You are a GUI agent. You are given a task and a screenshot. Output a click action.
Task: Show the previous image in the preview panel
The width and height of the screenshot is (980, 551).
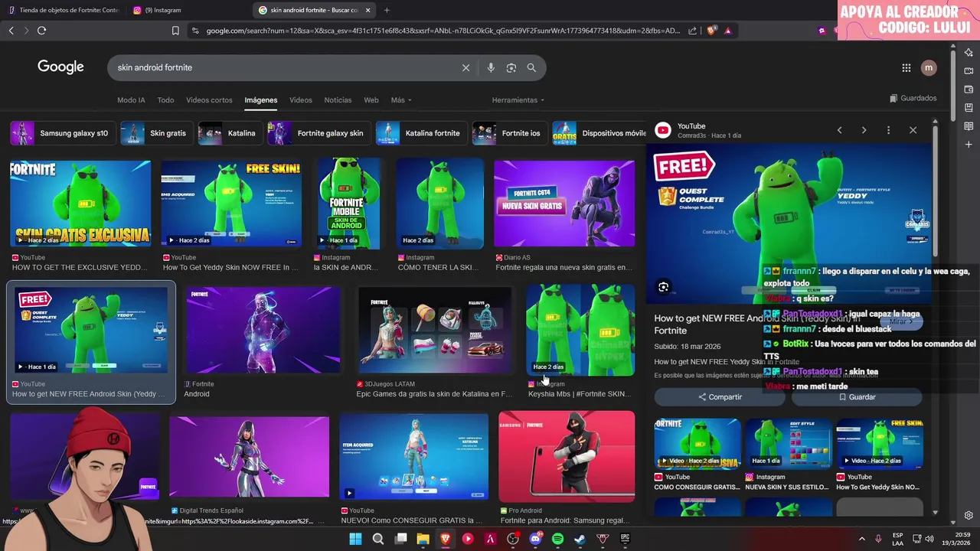(839, 130)
